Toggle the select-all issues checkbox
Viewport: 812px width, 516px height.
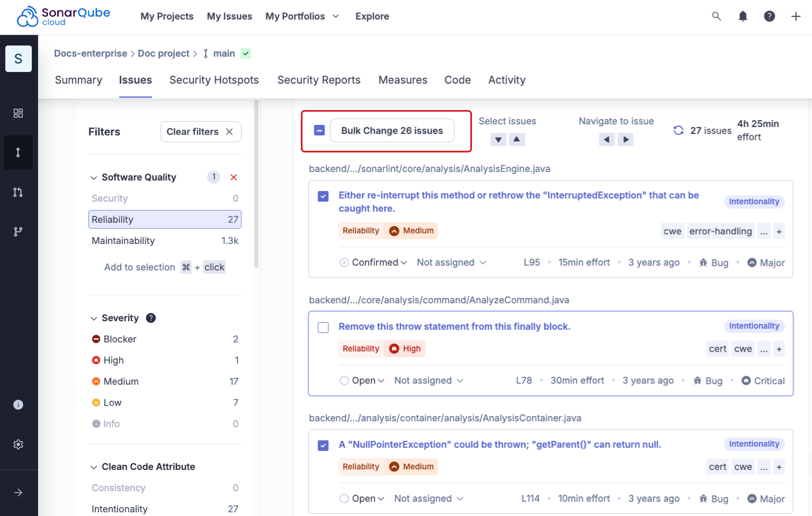click(319, 130)
